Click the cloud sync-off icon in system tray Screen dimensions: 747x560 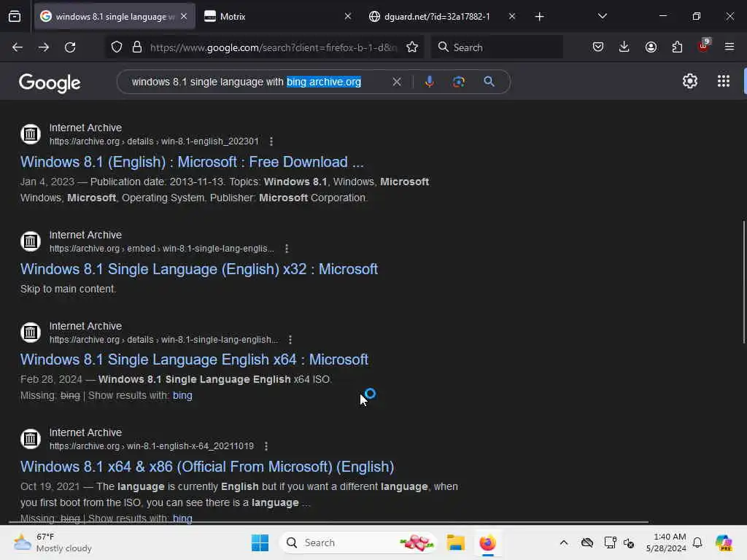tap(587, 542)
